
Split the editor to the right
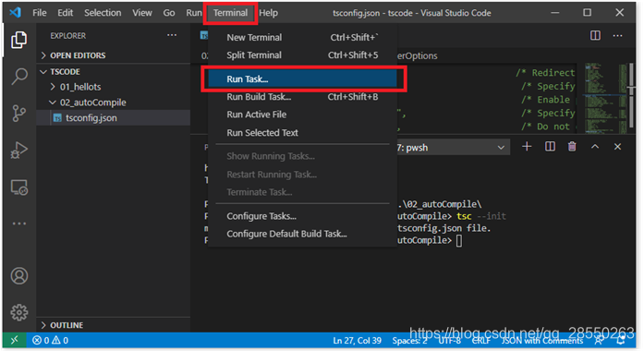595,36
